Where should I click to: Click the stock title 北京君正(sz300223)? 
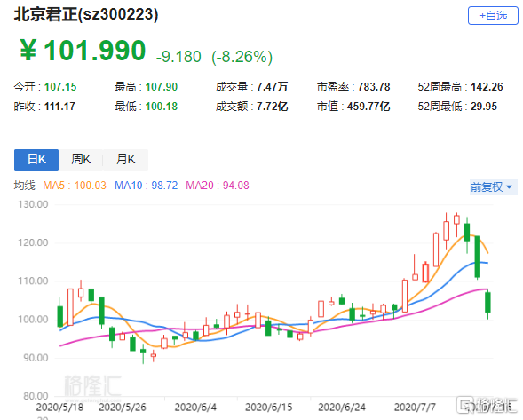pyautogui.click(x=86, y=15)
